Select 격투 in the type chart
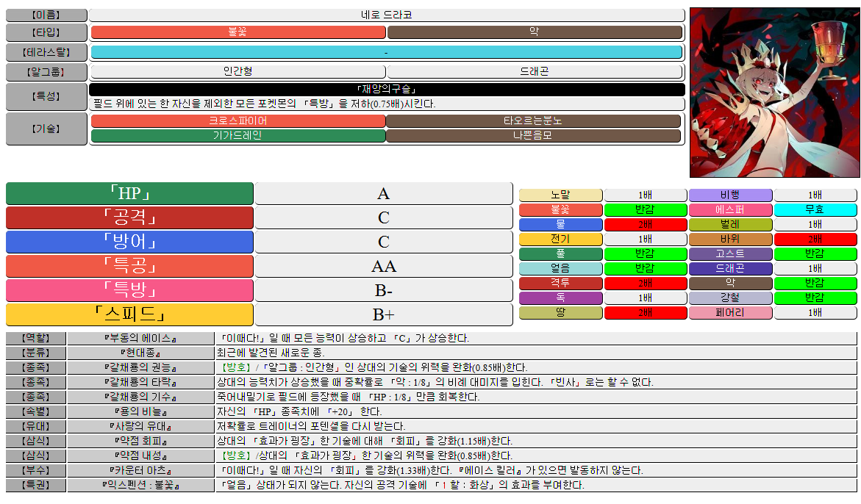Viewport: 861px width, 504px height. pyautogui.click(x=560, y=283)
